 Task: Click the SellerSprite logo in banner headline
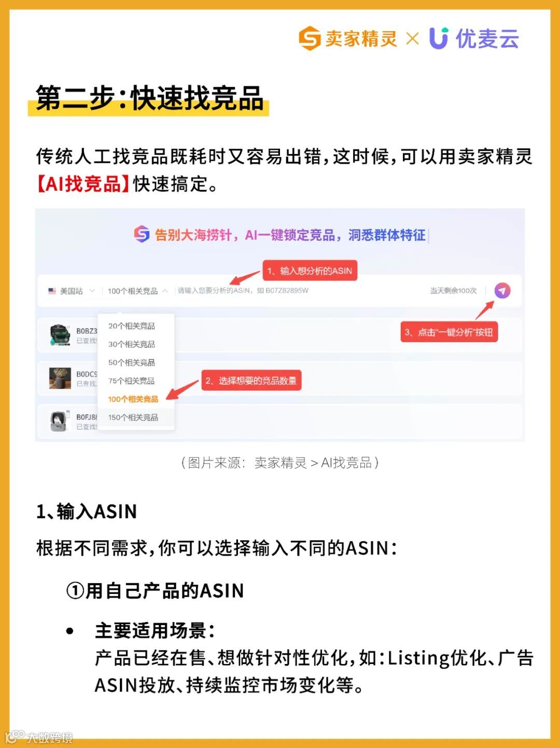coord(142,234)
